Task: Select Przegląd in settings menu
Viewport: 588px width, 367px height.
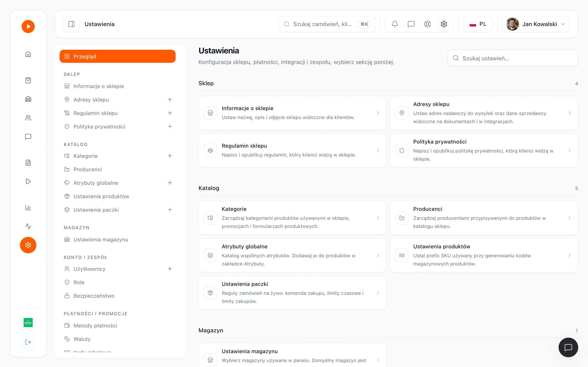Action: pos(118,56)
